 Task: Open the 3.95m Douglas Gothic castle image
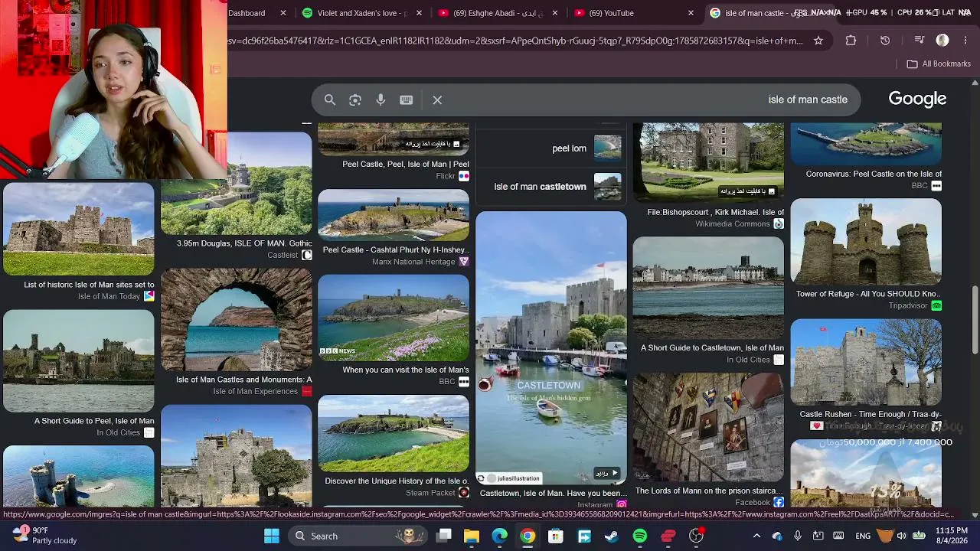tap(237, 184)
